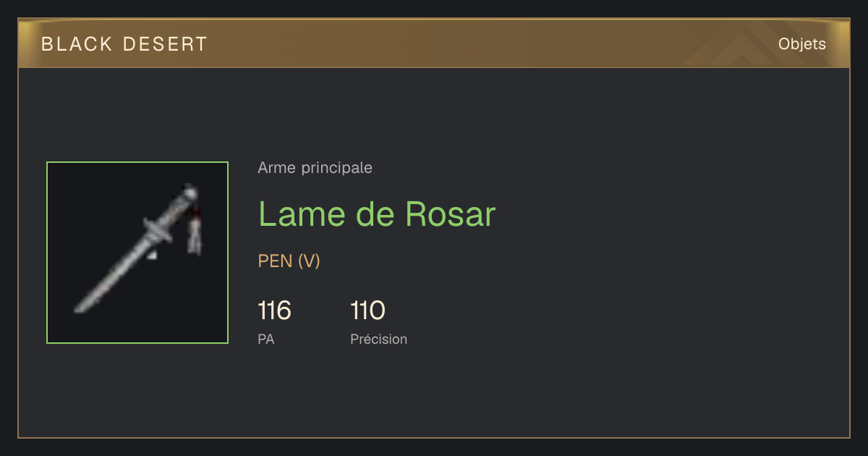Click the 116 PA stat value
The width and height of the screenshot is (868, 456).
coord(274,311)
